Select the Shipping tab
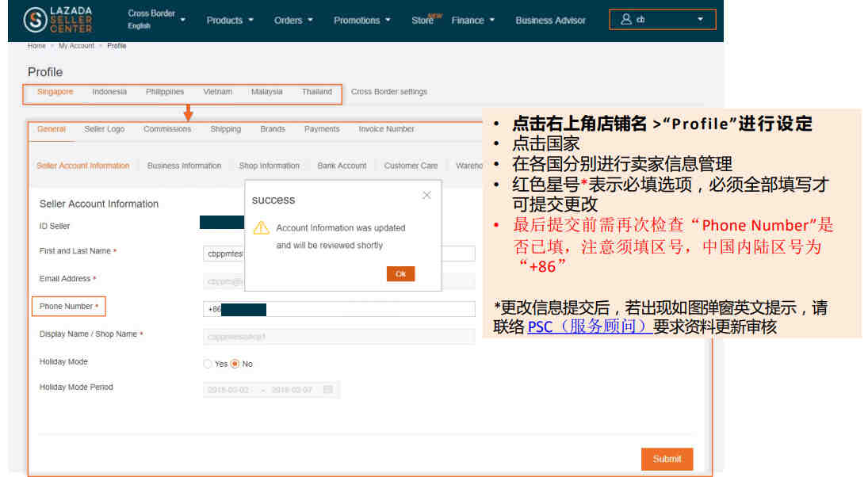Screen dimensions: 868x477 225,129
